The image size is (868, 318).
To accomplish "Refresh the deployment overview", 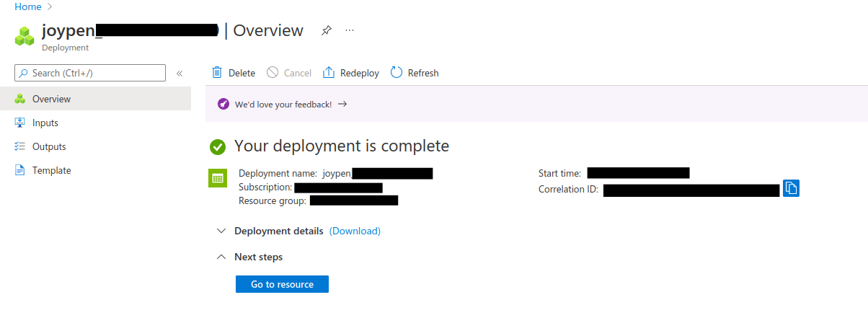I will (415, 73).
